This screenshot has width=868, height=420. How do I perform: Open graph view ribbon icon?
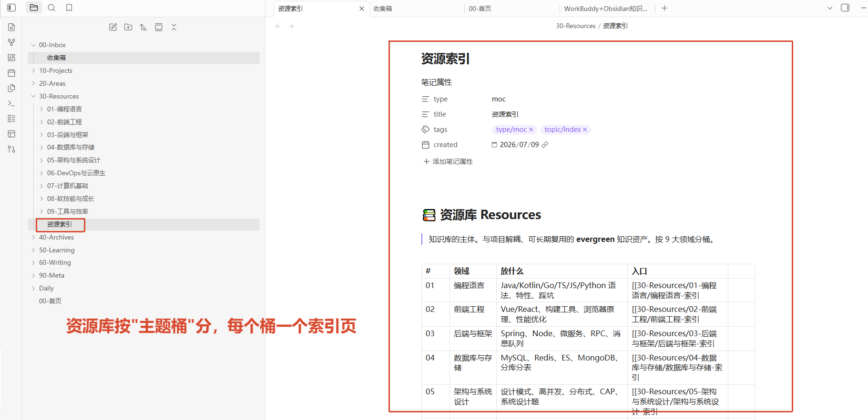tap(11, 42)
